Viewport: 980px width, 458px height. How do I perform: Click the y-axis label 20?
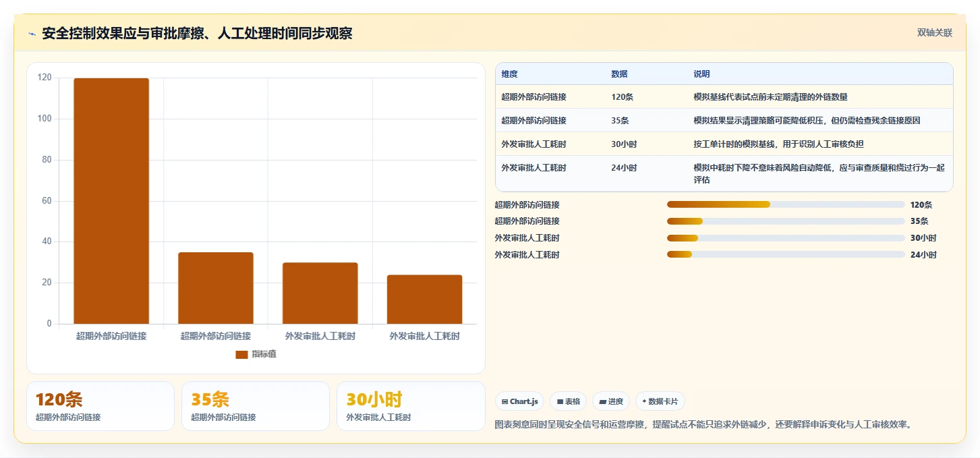coord(47,283)
